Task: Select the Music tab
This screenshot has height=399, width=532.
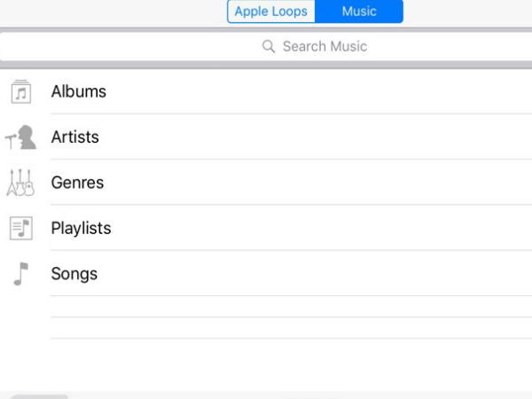Action: [x=359, y=12]
